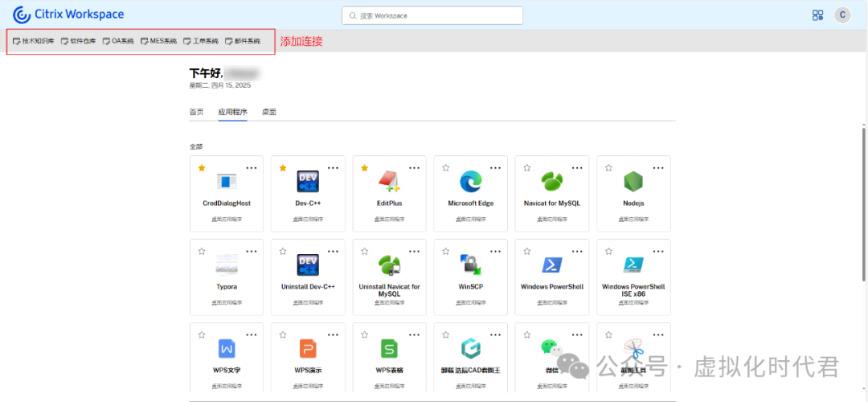This screenshot has height=402, width=868.
Task: Open the WinSCP application icon
Action: click(470, 265)
